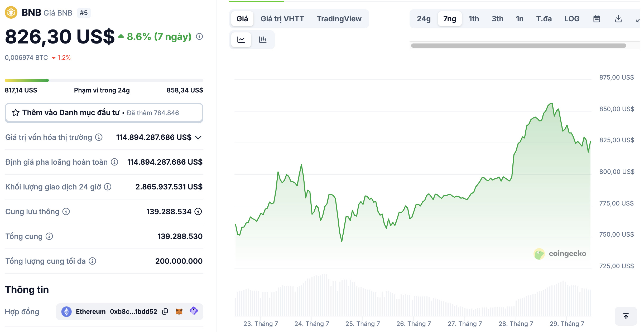Click the 200.000.000 max supply value
644x332 pixels.
(x=179, y=261)
